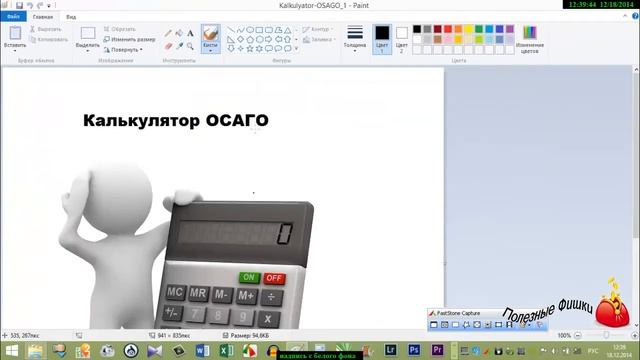Pick the yellow color swatch
The image size is (640, 360).
[469, 29]
